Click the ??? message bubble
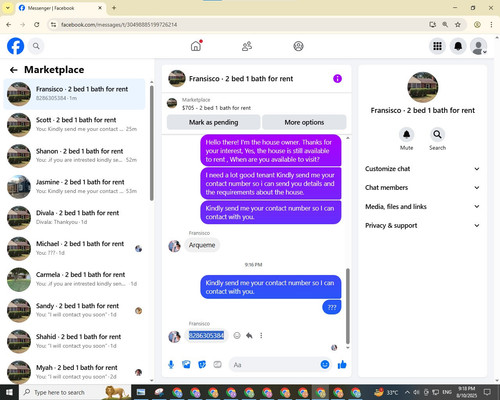This screenshot has width=500, height=400. click(332, 307)
